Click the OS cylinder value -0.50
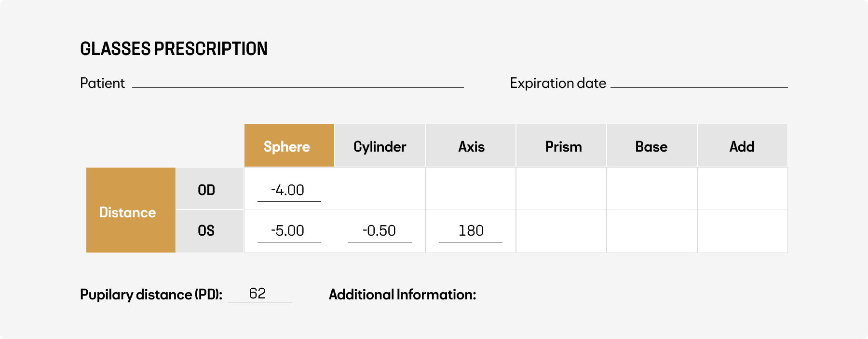 pos(379,231)
